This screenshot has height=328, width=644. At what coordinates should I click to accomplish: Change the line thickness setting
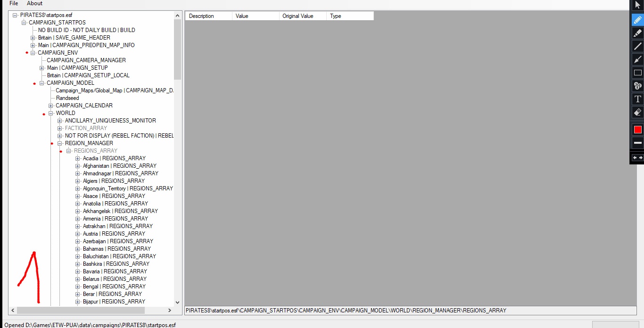tap(637, 143)
